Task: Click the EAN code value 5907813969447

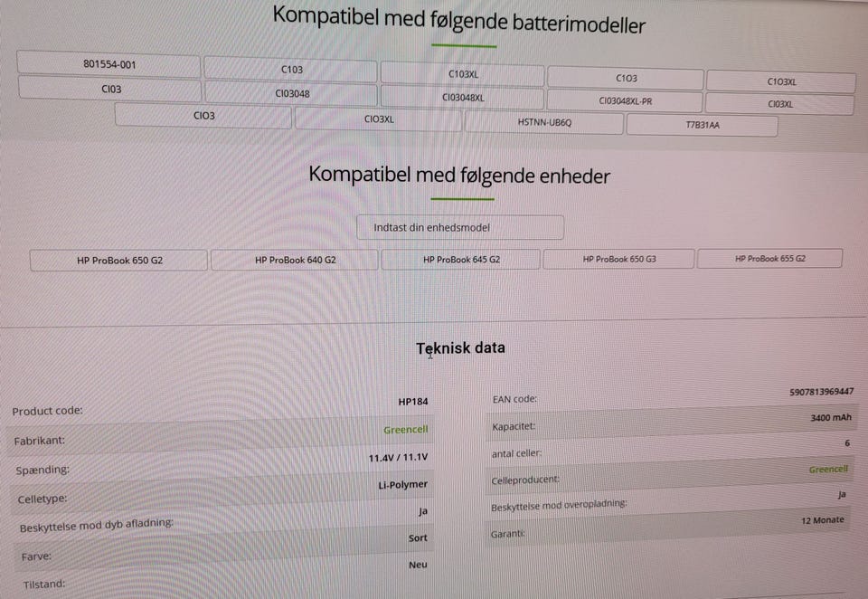Action: [x=822, y=392]
